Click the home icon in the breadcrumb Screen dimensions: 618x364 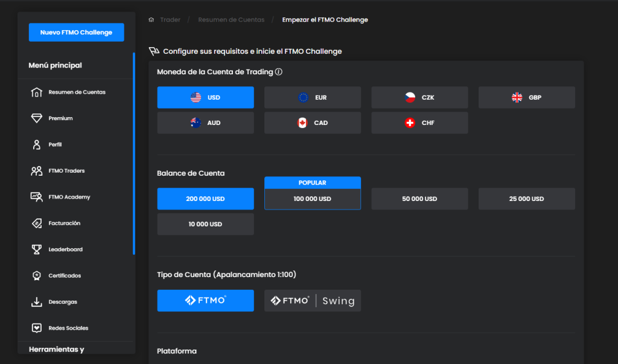coord(151,20)
